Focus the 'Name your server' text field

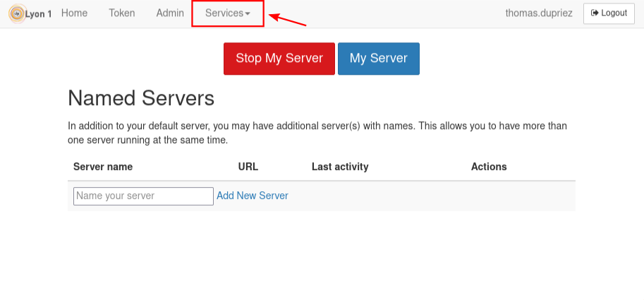click(x=143, y=196)
